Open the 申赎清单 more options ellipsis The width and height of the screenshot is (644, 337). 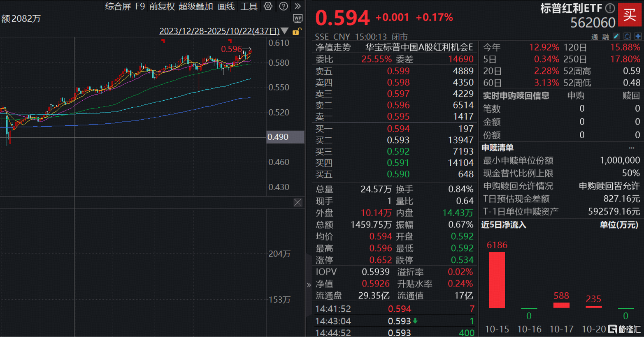click(x=631, y=148)
